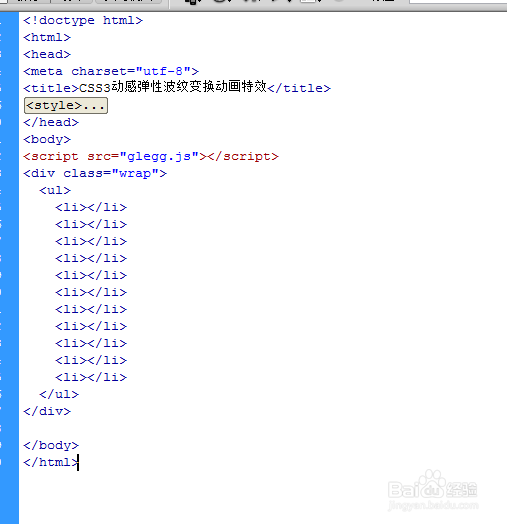Screen dimensions: 507x524
Task: Click the closing </html> tag line
Action: 51,463
